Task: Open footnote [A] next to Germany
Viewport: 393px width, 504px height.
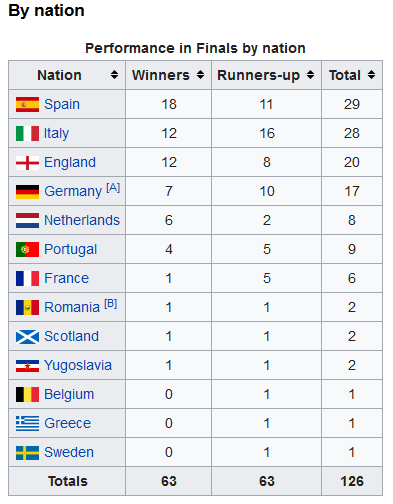Action: coord(113,188)
